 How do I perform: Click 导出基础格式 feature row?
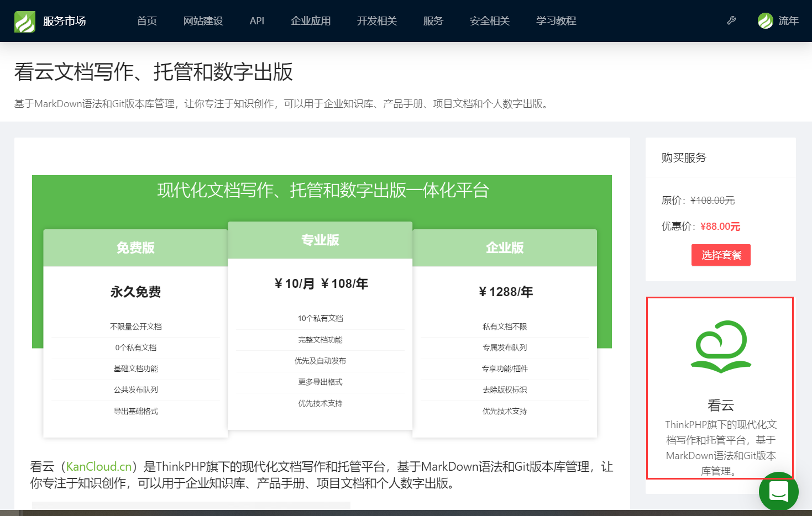pyautogui.click(x=135, y=411)
